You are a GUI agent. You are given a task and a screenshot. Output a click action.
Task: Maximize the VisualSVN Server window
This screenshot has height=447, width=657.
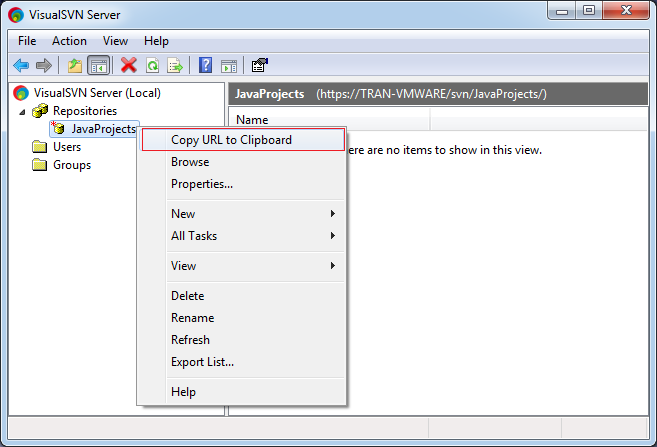[589, 10]
